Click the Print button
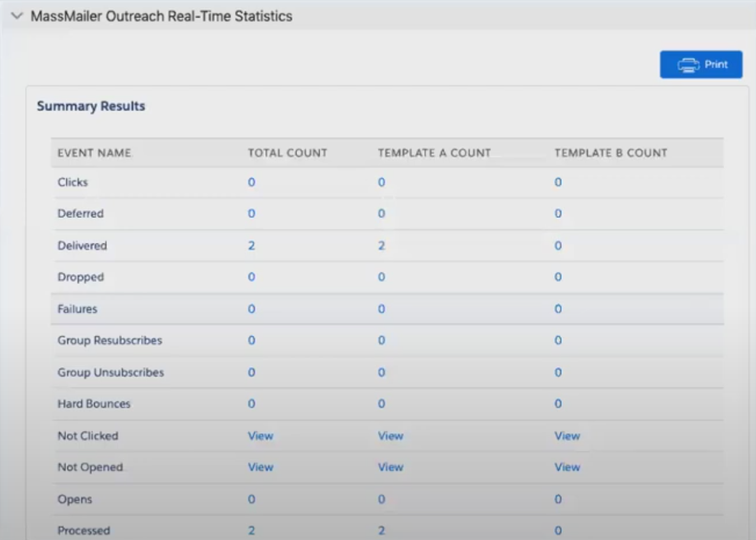 [701, 65]
